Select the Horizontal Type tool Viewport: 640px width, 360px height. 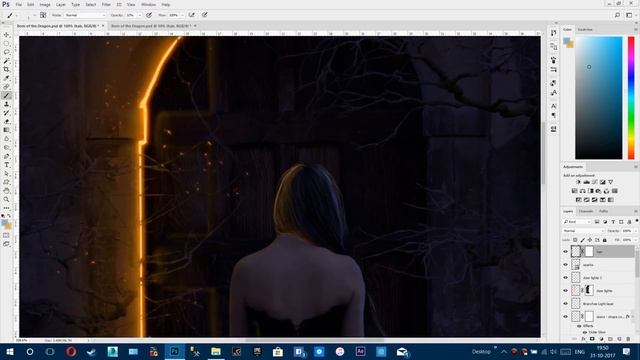click(6, 165)
